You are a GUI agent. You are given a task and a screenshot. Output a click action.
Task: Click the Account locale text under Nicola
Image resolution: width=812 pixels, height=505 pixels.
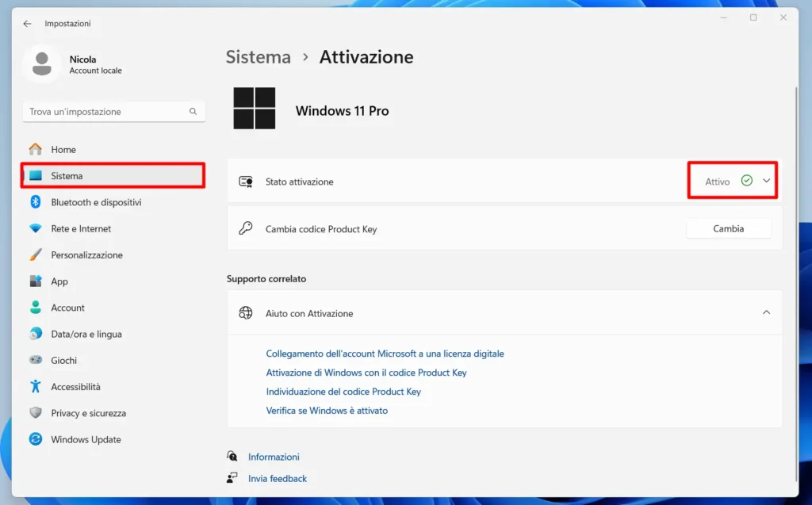[x=96, y=71]
